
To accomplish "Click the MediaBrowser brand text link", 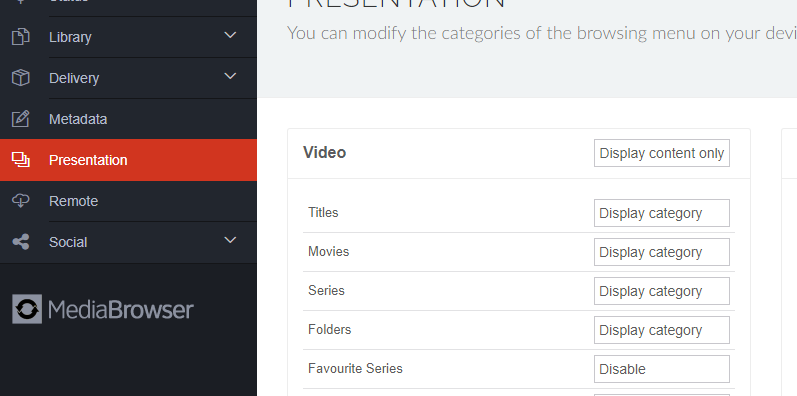I will point(121,310).
